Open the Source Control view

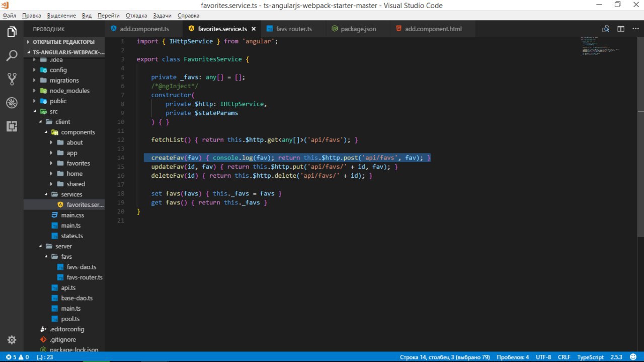[x=12, y=79]
